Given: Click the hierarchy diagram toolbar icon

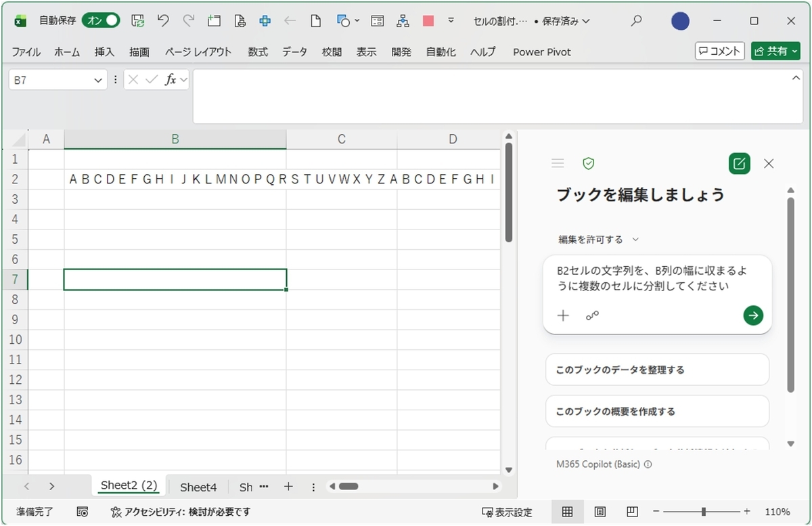Looking at the screenshot, I should click(x=403, y=21).
